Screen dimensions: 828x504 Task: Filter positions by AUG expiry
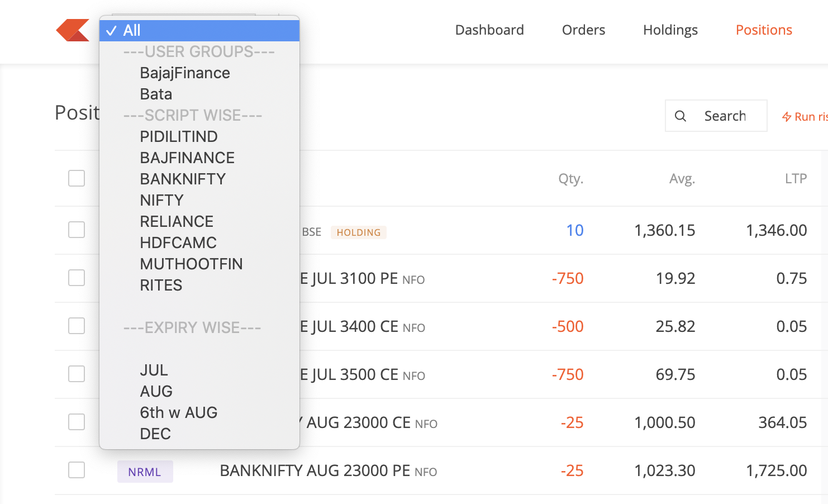(x=199, y=392)
